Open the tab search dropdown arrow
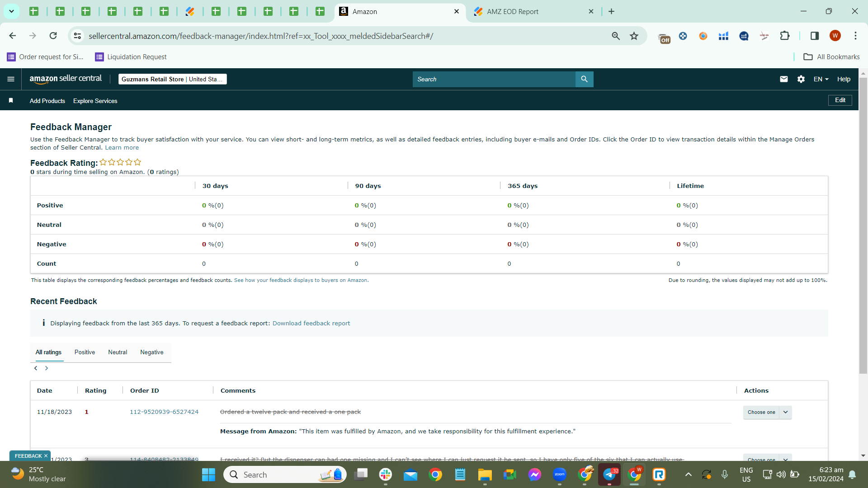Viewport: 868px width, 488px height. tap(11, 11)
